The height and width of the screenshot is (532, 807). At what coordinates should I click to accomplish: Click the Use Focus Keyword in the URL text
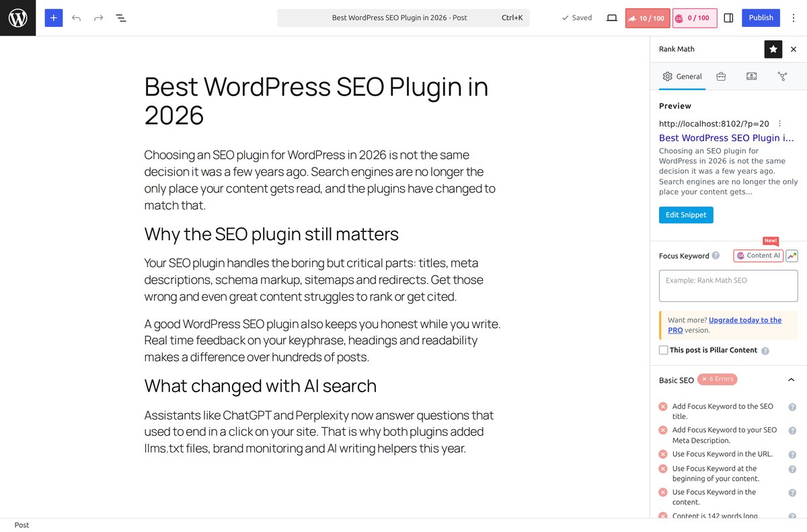[722, 455]
